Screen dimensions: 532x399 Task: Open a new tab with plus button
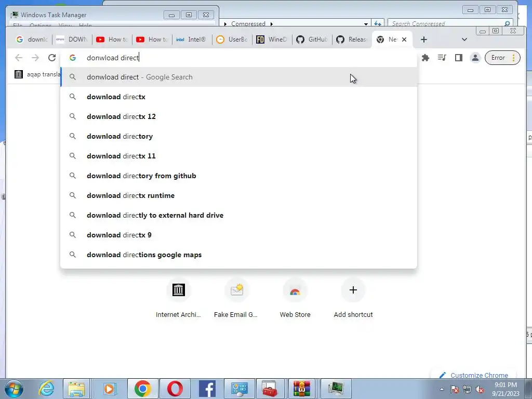click(424, 39)
